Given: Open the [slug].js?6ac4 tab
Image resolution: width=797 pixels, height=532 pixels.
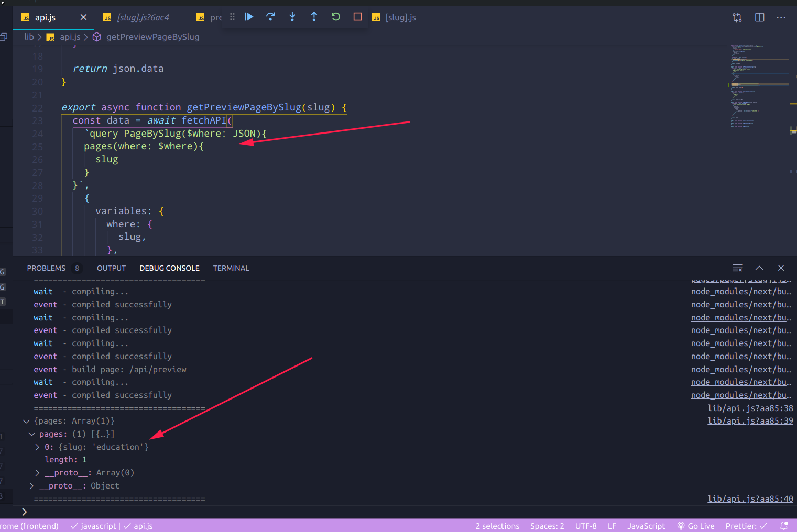Looking at the screenshot, I should pos(143,17).
